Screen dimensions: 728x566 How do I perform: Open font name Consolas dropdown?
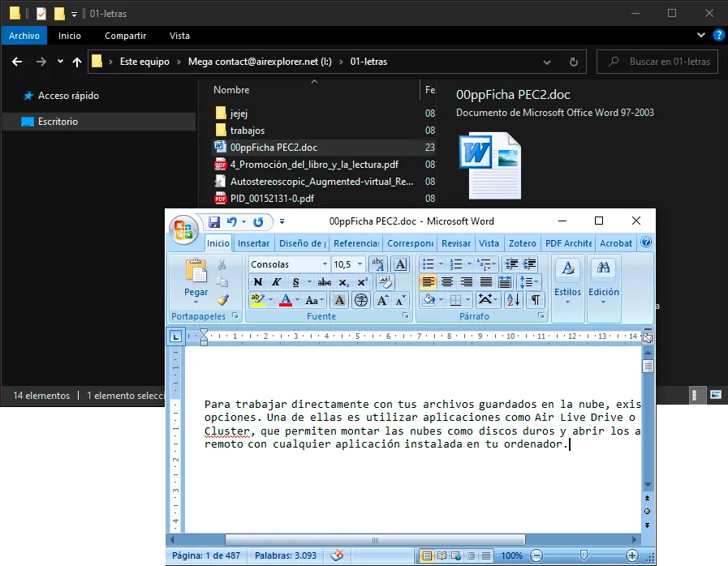(x=325, y=264)
